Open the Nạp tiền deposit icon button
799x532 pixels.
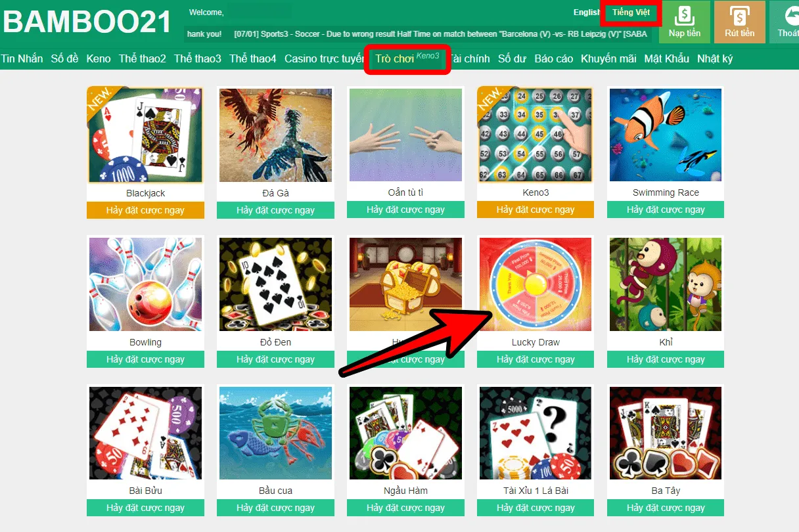pos(685,22)
